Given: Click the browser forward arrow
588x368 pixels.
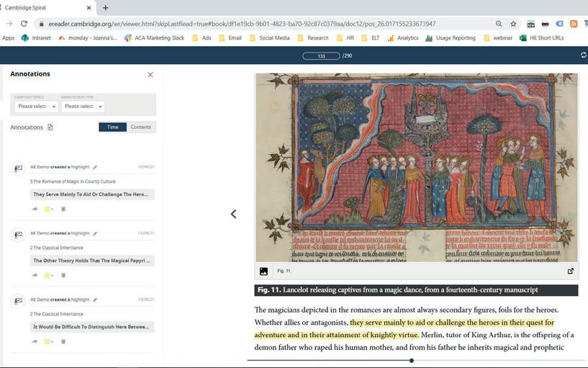Looking at the screenshot, I should [x=9, y=24].
